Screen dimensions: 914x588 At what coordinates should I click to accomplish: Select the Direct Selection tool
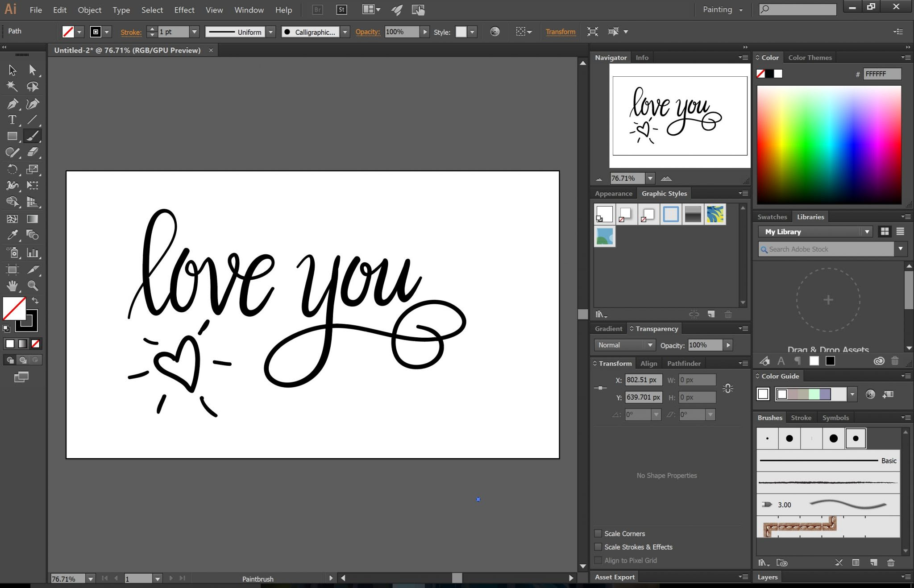32,70
